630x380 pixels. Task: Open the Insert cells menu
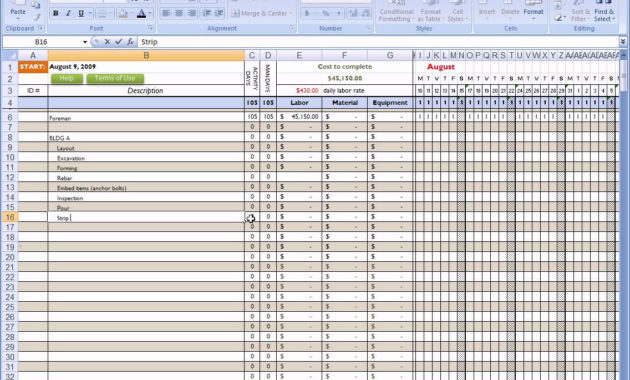487,10
